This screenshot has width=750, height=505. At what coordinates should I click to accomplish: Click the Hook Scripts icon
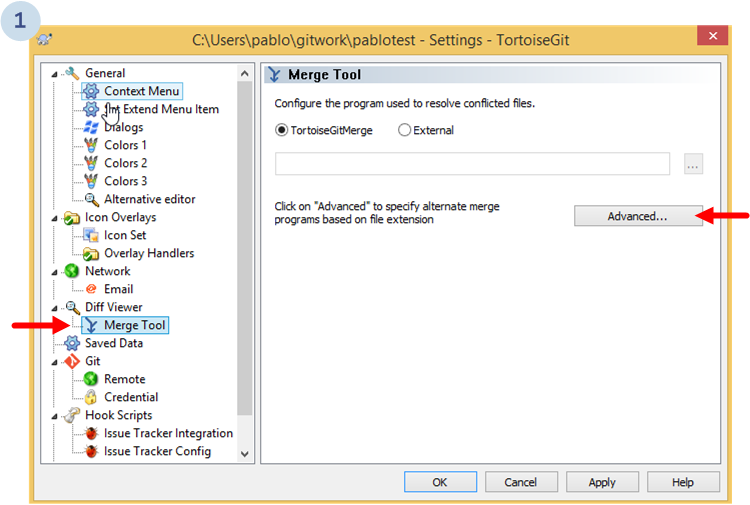click(72, 415)
